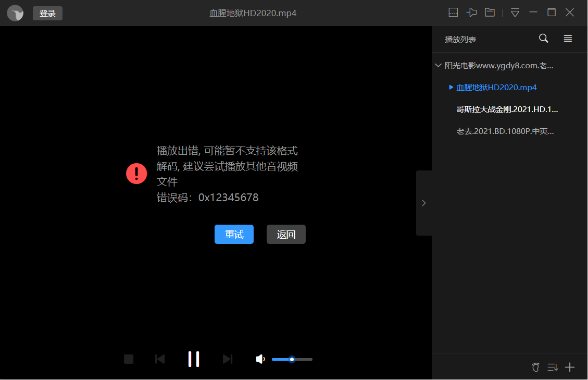Click the 重试 retry button

[x=234, y=234]
